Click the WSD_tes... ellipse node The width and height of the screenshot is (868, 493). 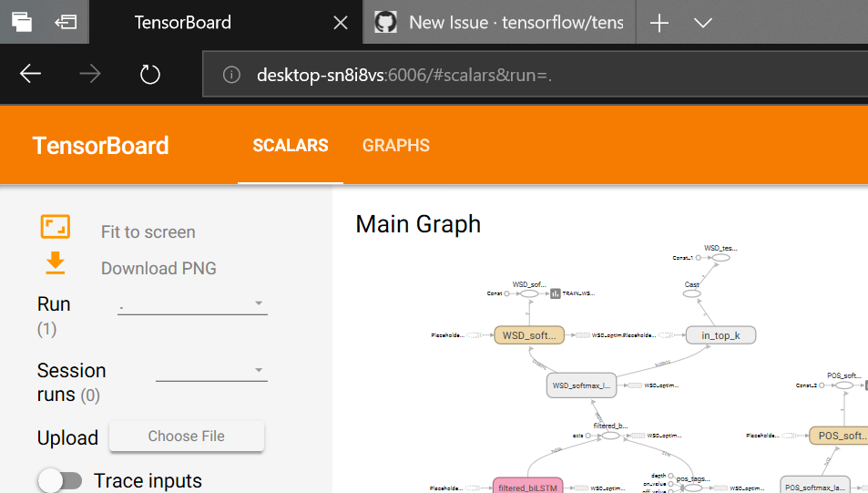720,258
